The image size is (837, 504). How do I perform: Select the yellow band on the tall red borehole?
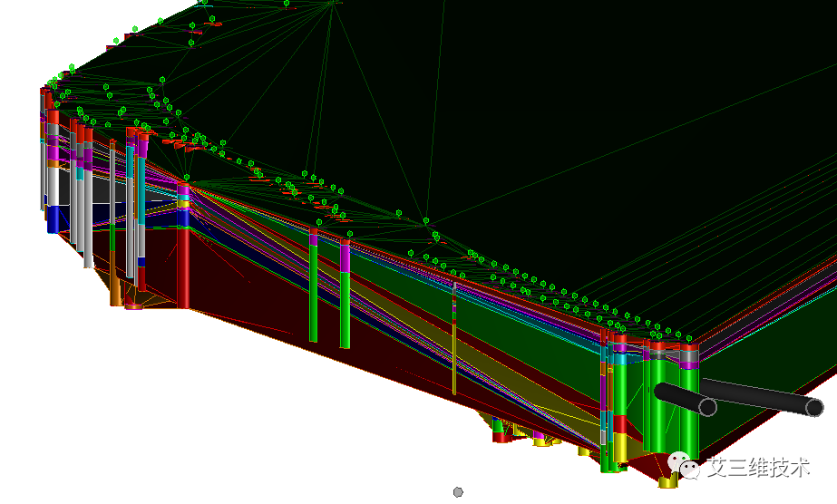pos(183,204)
